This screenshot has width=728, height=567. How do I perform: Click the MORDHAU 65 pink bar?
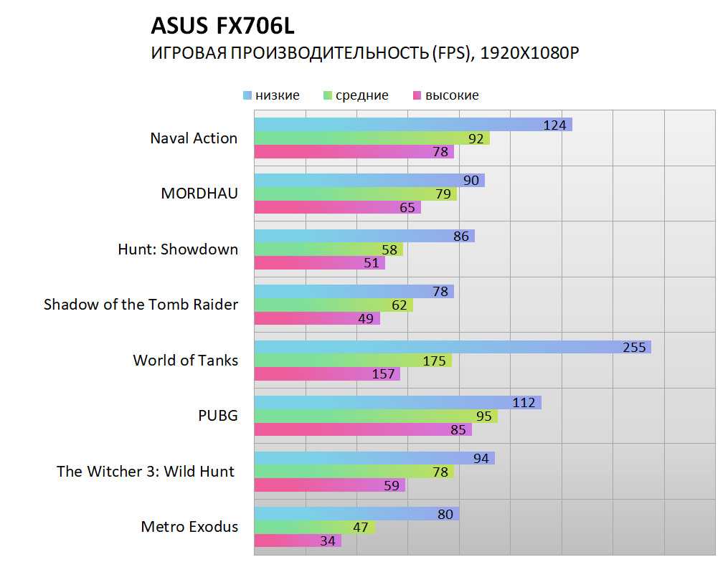[x=337, y=207]
